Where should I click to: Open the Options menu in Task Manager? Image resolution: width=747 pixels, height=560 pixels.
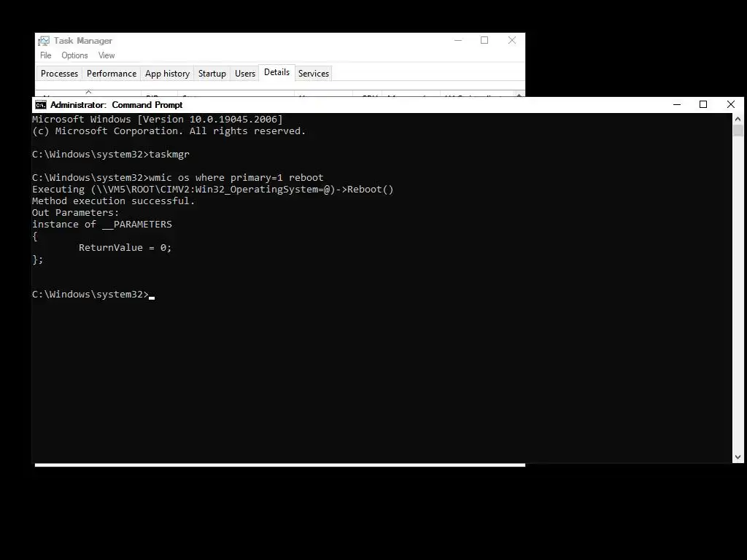tap(74, 55)
